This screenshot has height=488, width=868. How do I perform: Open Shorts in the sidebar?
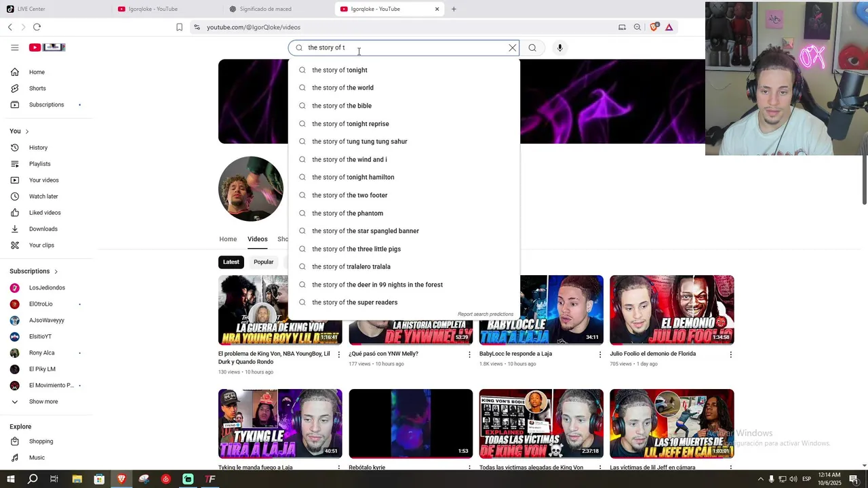(46, 88)
